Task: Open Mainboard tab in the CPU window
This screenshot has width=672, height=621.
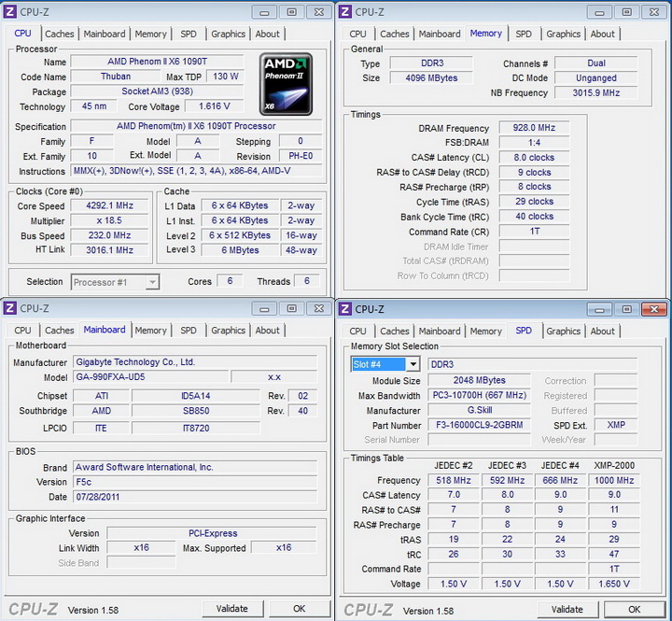Action: (x=105, y=34)
